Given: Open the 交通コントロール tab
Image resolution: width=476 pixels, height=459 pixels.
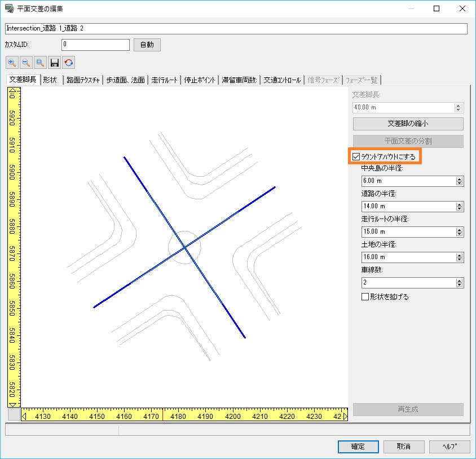Looking at the screenshot, I should pyautogui.click(x=282, y=80).
